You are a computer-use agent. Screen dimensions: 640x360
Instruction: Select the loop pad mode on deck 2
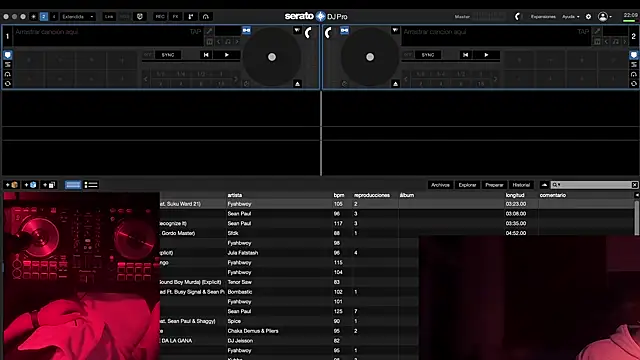pos(633,64)
